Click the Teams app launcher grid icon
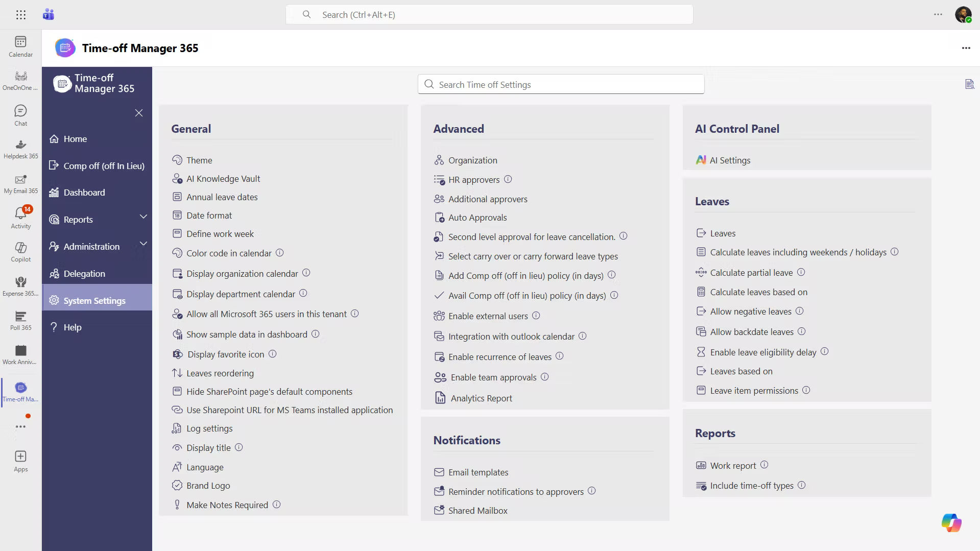This screenshot has height=551, width=980. [21, 15]
